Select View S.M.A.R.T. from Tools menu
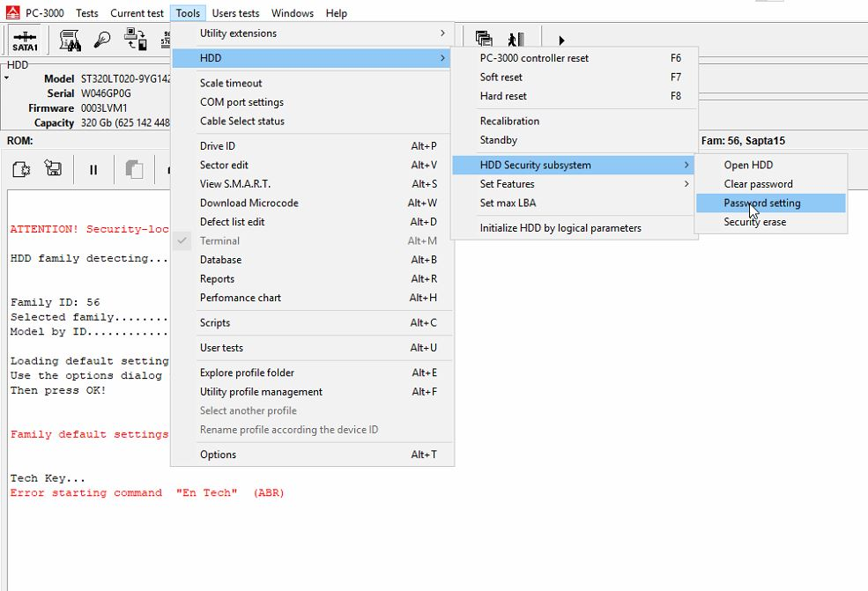The image size is (868, 591). (234, 184)
